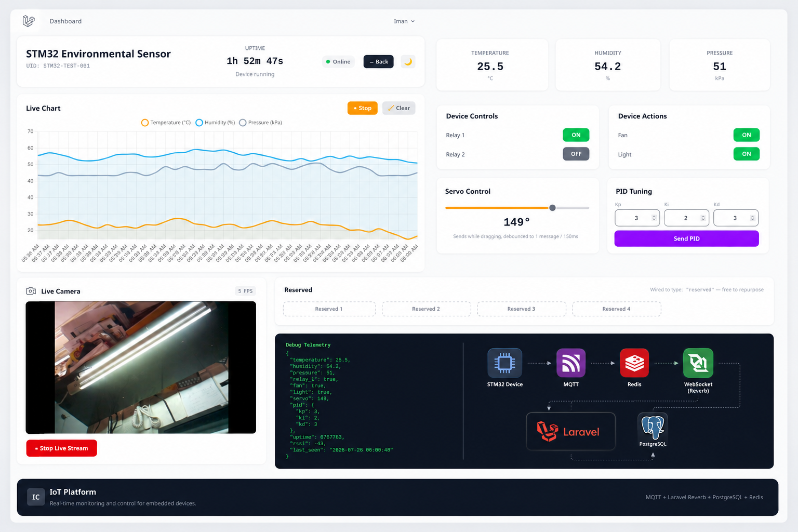Click the uptime value 1h 52m 47s
This screenshot has height=532, width=798.
(255, 61)
